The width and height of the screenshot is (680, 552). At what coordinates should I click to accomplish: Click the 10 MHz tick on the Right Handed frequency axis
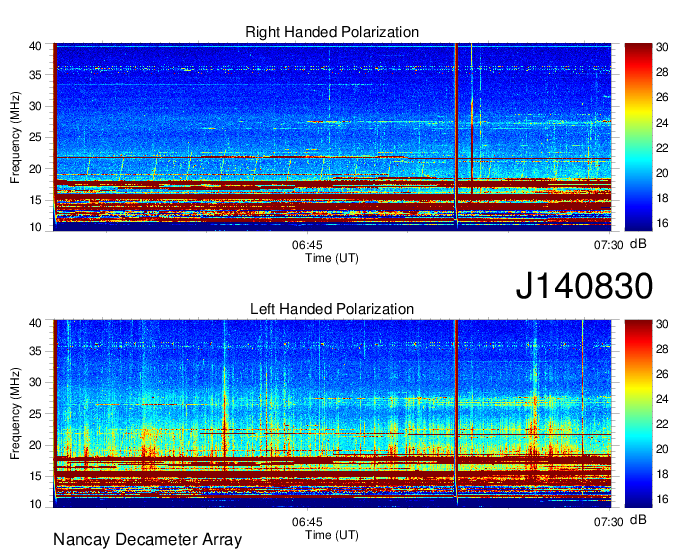[x=35, y=227]
